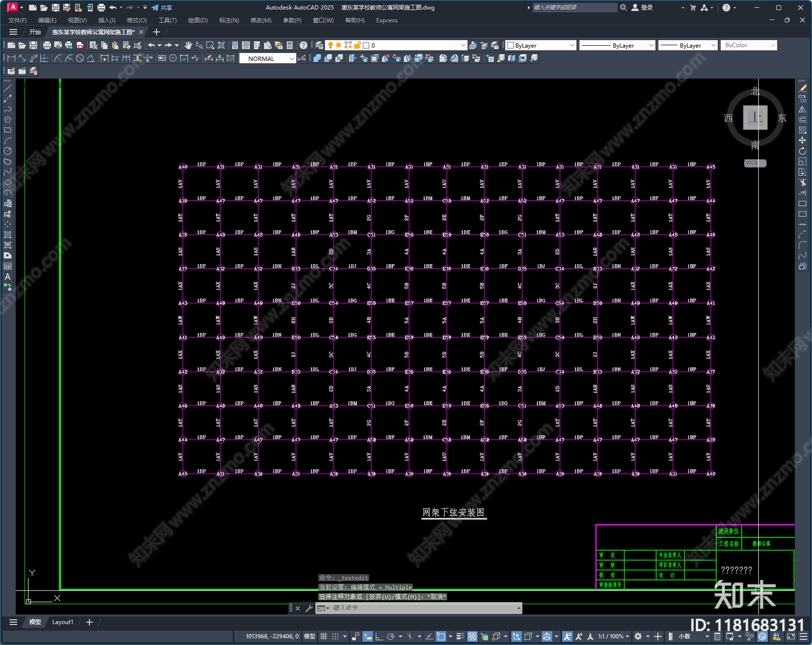
Task: Toggle polar tracking in the status bar
Action: point(391,636)
